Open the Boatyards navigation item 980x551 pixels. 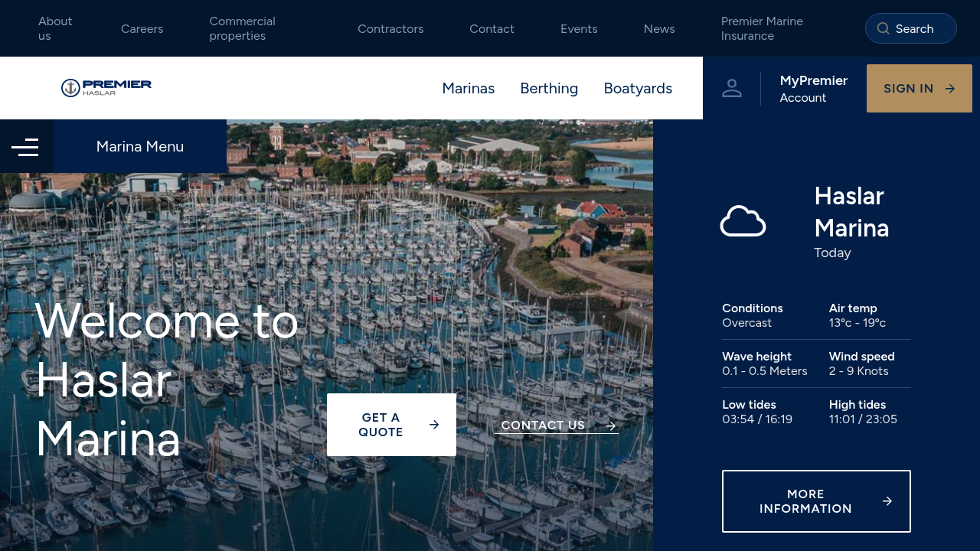638,88
